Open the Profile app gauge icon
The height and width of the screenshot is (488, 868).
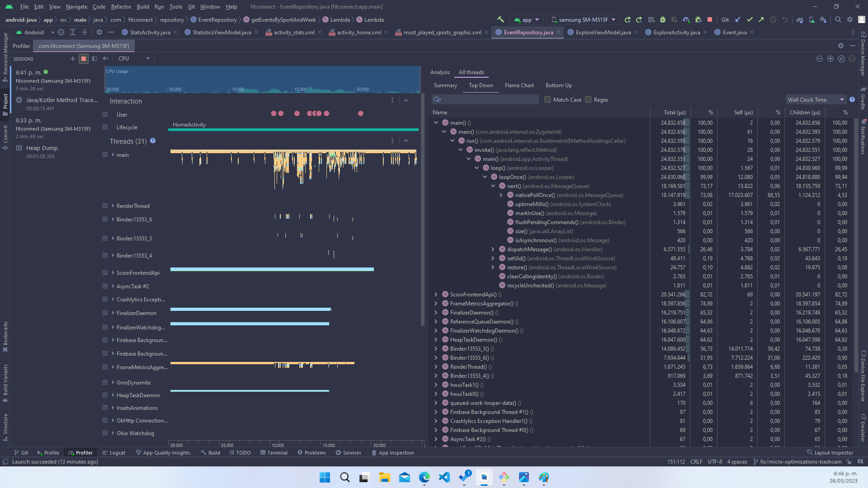click(x=686, y=19)
